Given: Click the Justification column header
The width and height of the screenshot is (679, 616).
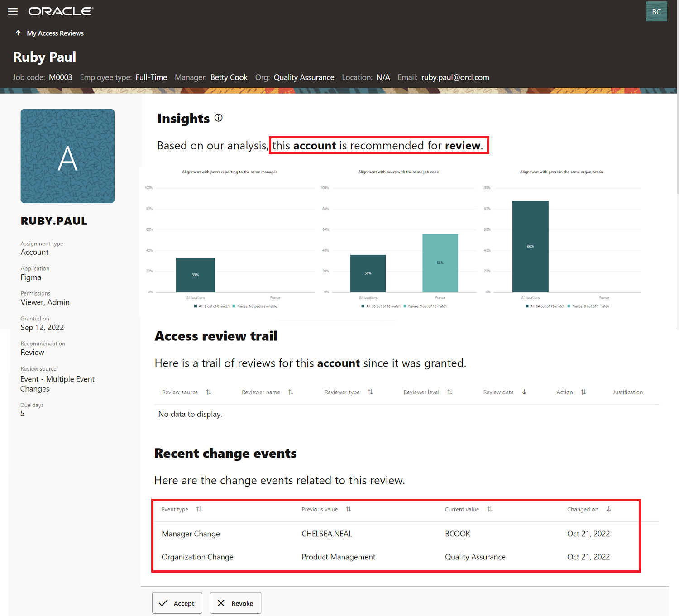Looking at the screenshot, I should [627, 392].
